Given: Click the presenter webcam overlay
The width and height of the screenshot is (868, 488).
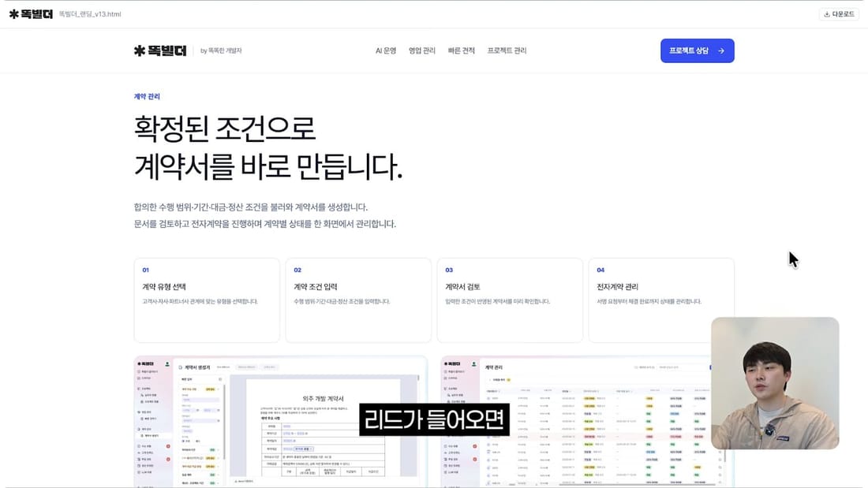Looking at the screenshot, I should pyautogui.click(x=775, y=383).
